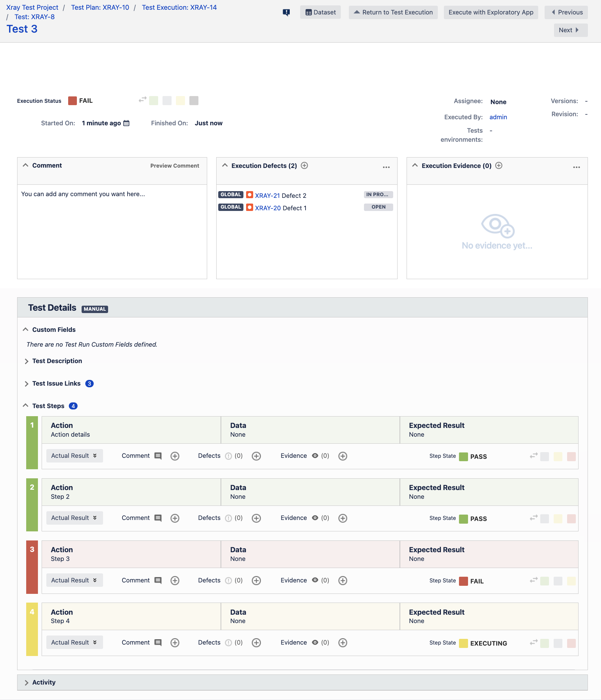Add evidence to step 4
Image resolution: width=601 pixels, height=700 pixels.
342,643
